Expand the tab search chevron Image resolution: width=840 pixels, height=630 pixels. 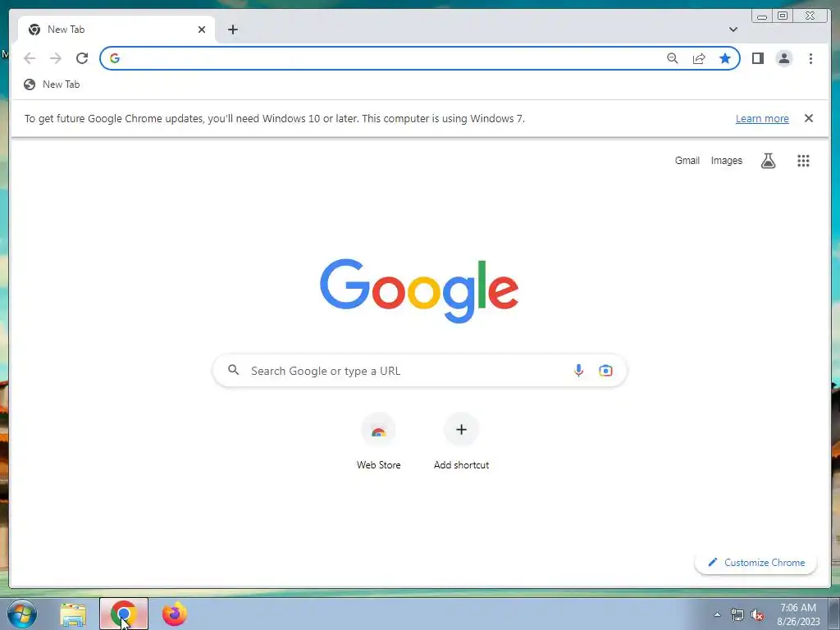pos(733,30)
